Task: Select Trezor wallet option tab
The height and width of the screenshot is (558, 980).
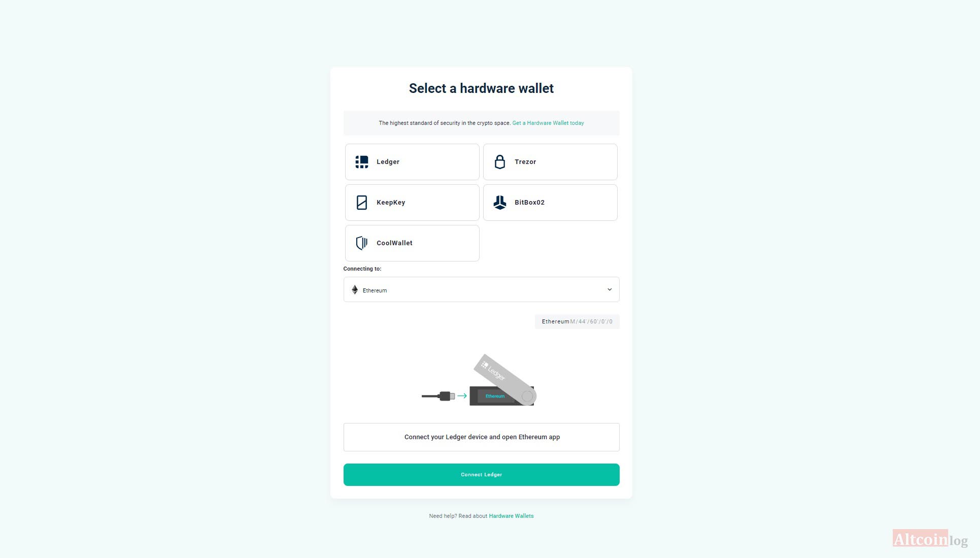Action: [551, 161]
